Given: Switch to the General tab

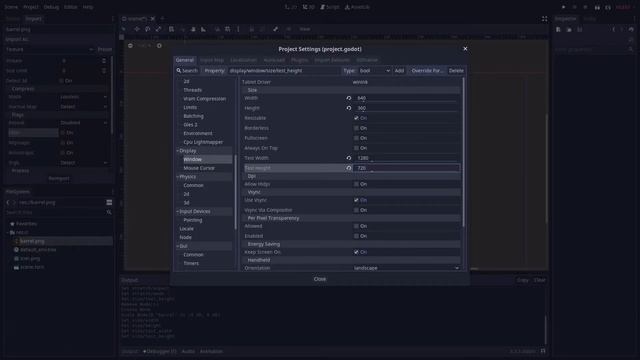Looking at the screenshot, I should [184, 60].
